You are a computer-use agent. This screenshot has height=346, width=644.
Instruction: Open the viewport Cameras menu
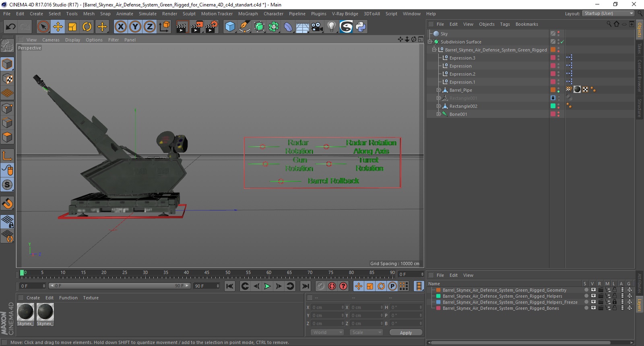point(51,40)
